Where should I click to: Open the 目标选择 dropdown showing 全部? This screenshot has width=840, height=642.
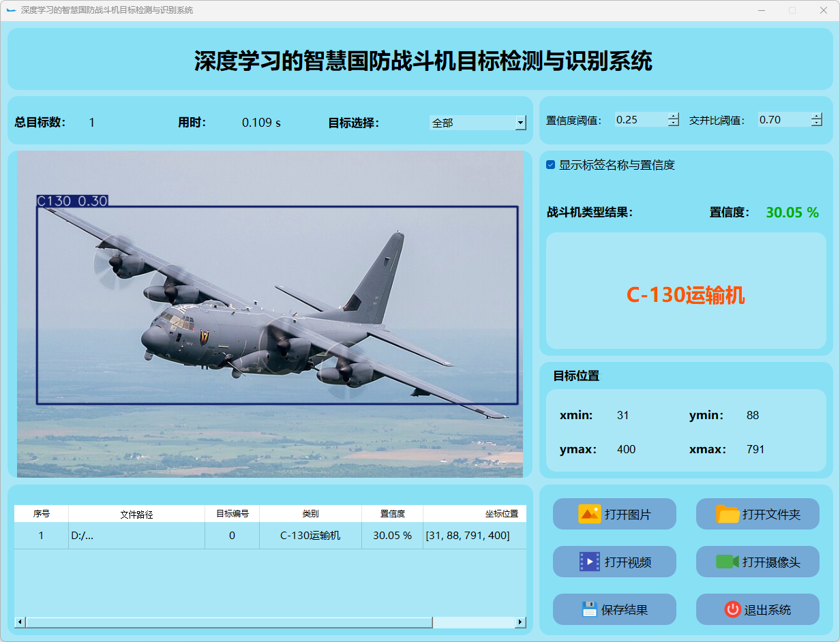coord(520,123)
